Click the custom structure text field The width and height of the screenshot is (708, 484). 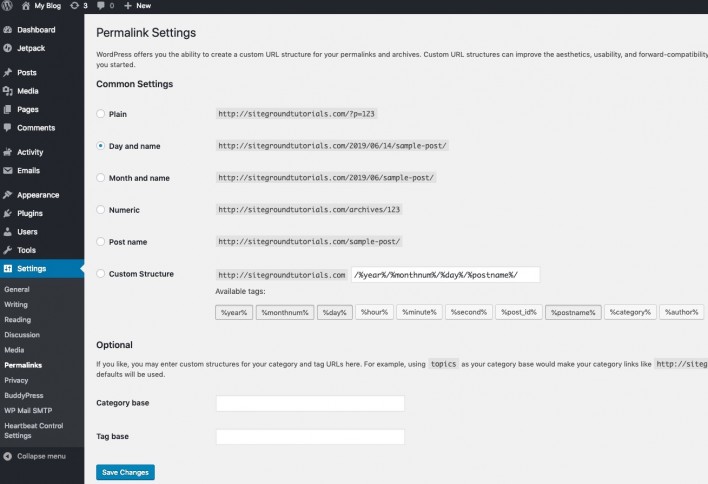(x=446, y=275)
